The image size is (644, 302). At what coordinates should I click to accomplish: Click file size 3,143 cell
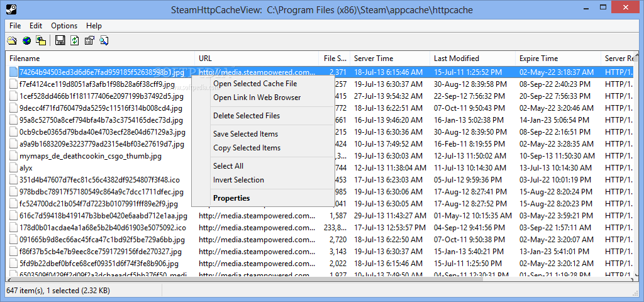(x=338, y=252)
